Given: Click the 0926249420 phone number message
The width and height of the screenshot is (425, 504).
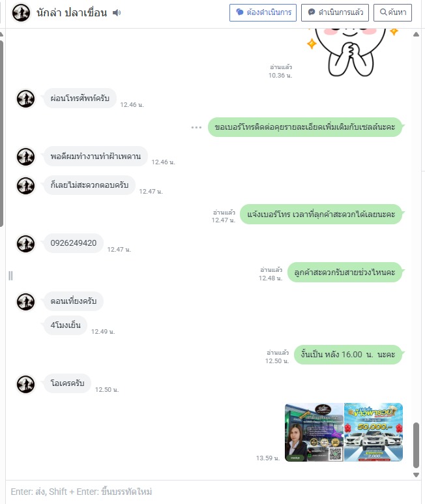Looking at the screenshot, I should (74, 243).
